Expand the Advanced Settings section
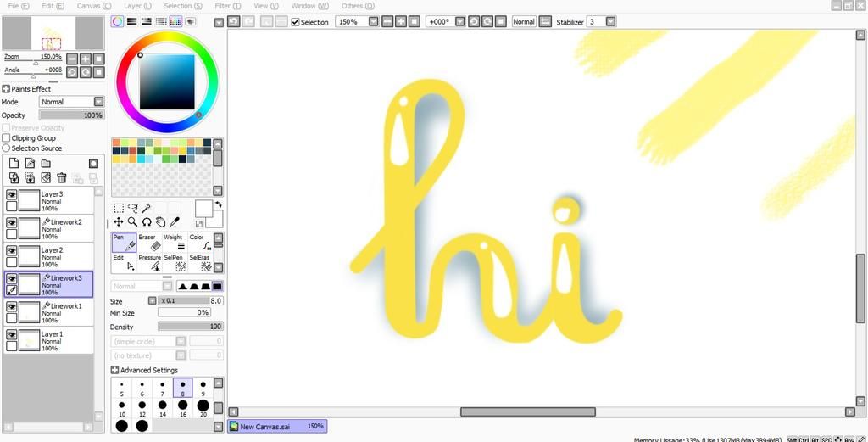Viewport: 868px width, 442px height. 114,370
